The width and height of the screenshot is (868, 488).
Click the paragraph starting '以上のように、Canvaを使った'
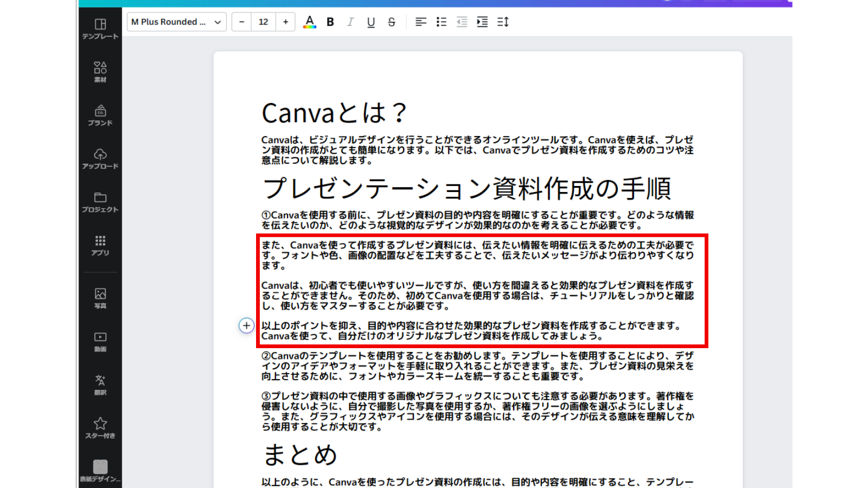point(477,482)
